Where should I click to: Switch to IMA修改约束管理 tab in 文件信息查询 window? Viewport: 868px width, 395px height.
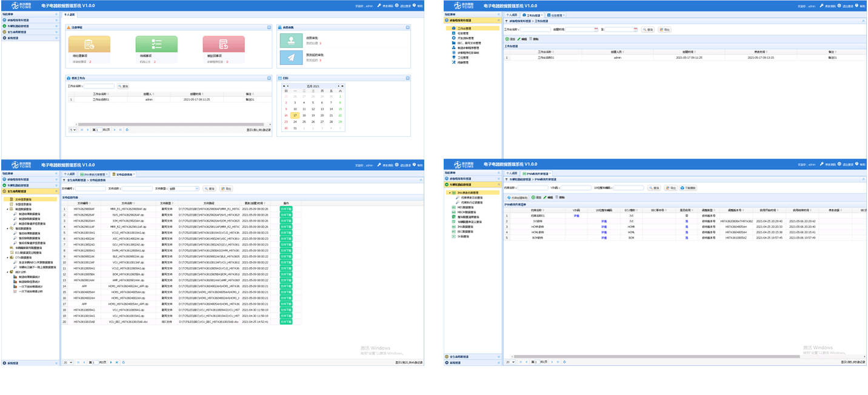coord(95,174)
